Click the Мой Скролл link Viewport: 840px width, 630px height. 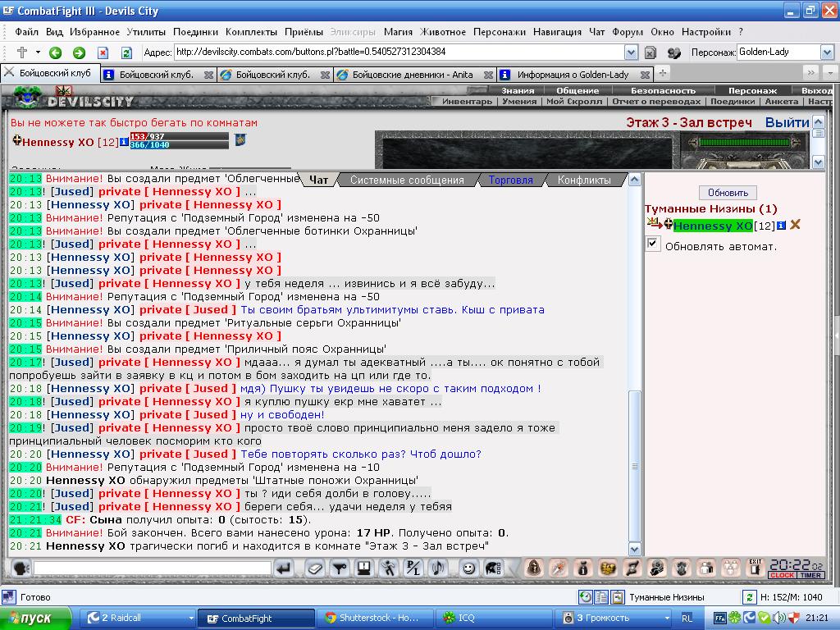574,101
